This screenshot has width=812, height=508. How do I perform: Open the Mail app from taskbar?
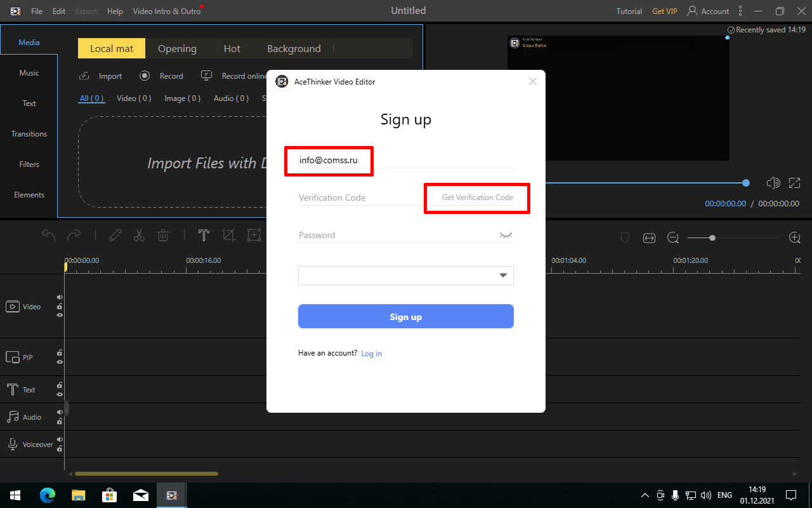[x=141, y=495]
